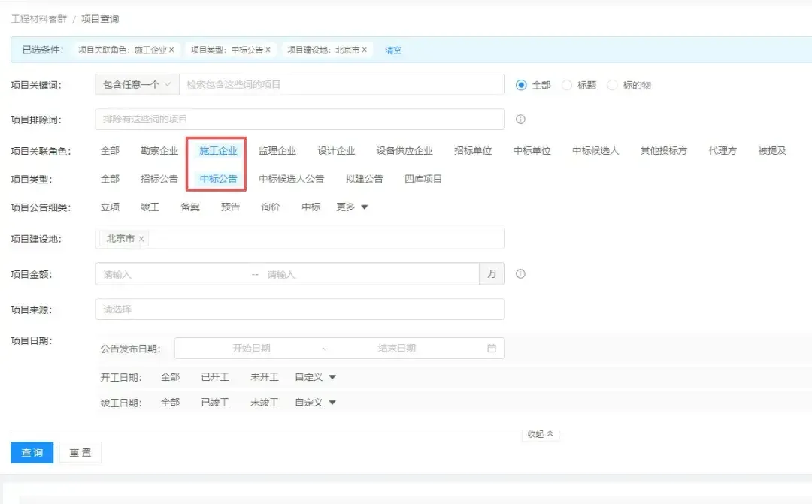The image size is (812, 504).
Task: Open 自定义 dropdown for 竣工日期
Action: coord(315,402)
